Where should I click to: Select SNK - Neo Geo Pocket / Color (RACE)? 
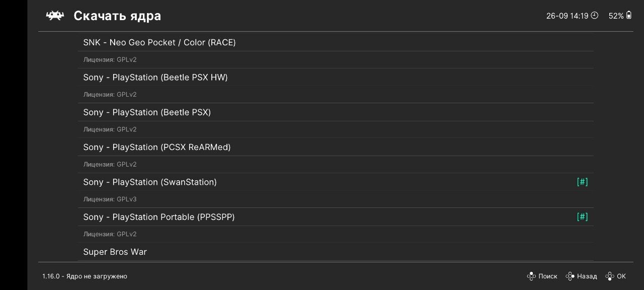(x=159, y=42)
